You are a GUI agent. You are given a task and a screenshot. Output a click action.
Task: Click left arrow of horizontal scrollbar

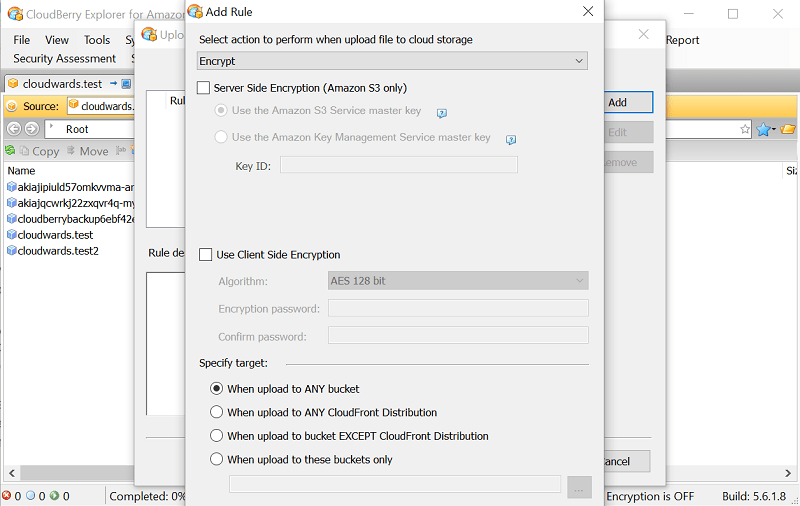12,473
